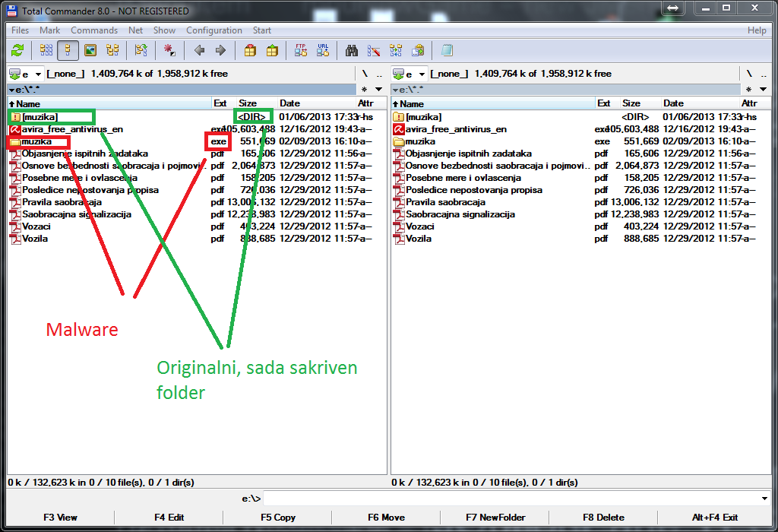Click right panel path bar e:\*.*

pos(565,90)
